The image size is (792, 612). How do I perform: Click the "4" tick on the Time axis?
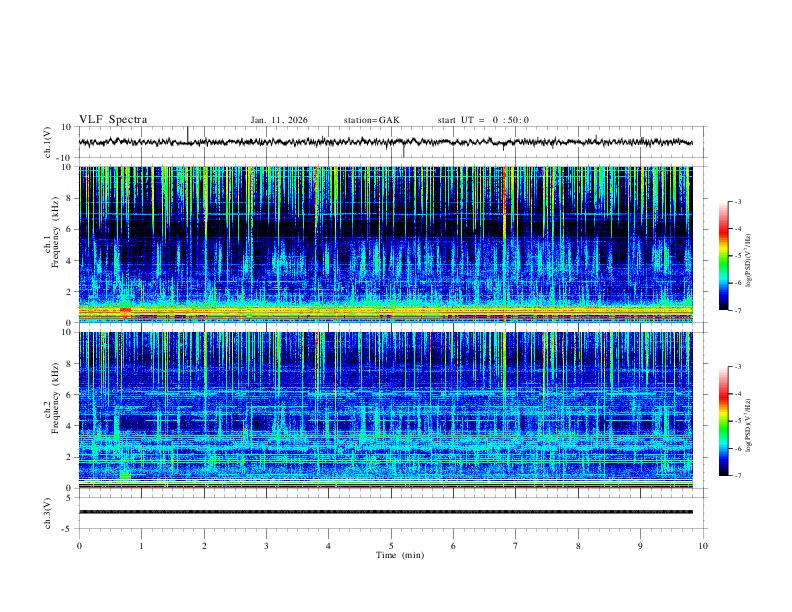coord(329,546)
